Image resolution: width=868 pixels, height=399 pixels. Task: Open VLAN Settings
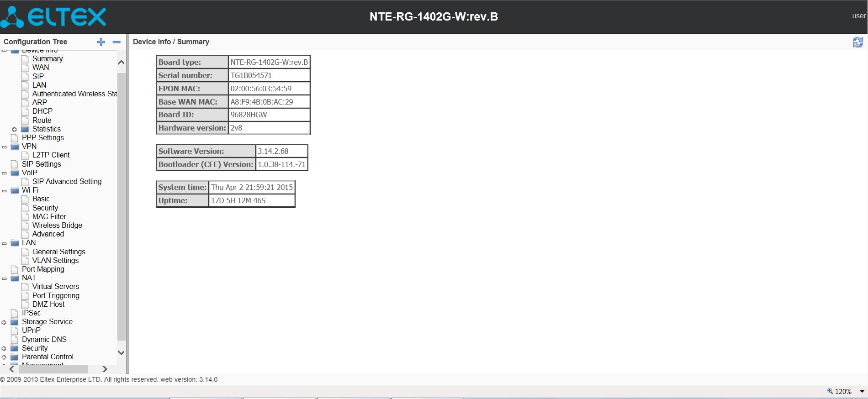[x=55, y=260]
